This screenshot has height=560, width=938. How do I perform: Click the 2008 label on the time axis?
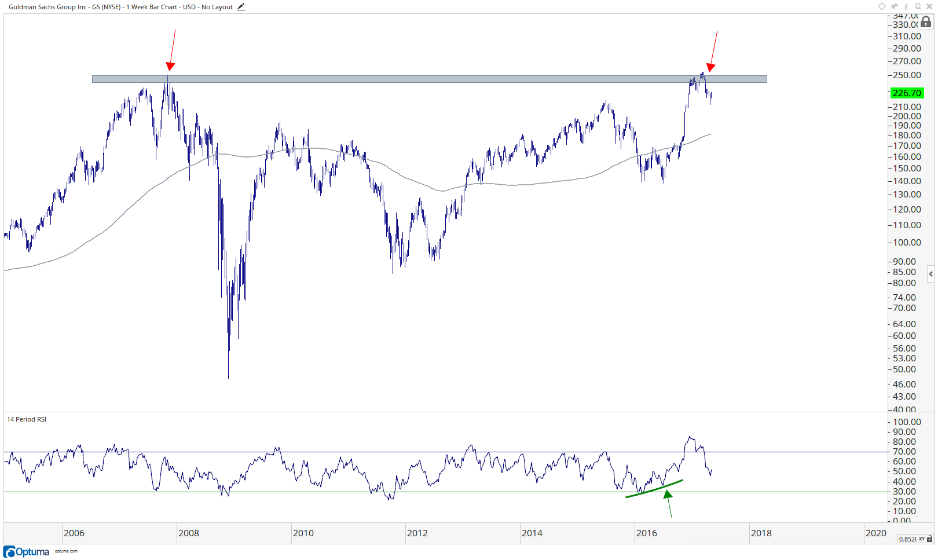[189, 533]
